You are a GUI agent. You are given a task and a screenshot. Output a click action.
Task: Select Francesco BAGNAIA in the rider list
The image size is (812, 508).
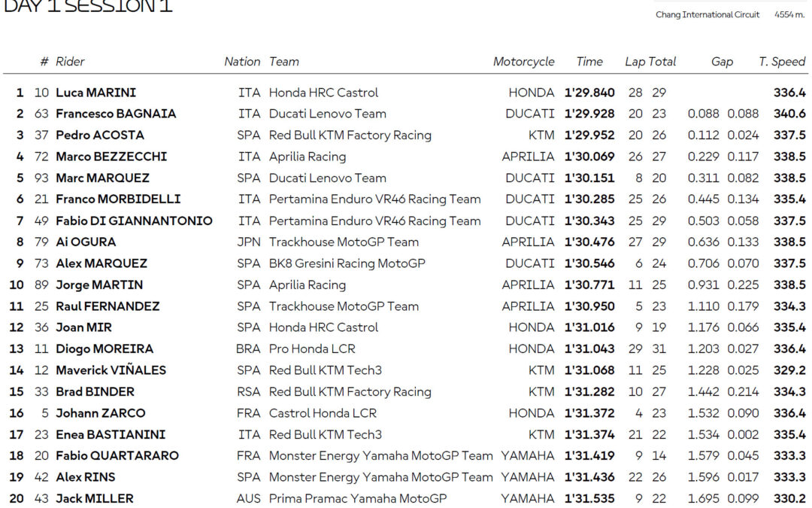[116, 114]
